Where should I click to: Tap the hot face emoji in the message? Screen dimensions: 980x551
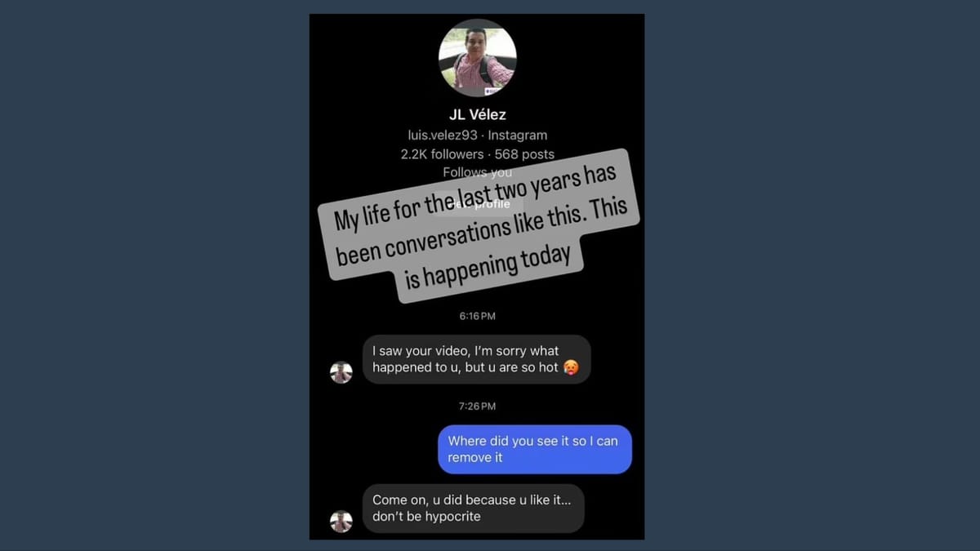[571, 368]
